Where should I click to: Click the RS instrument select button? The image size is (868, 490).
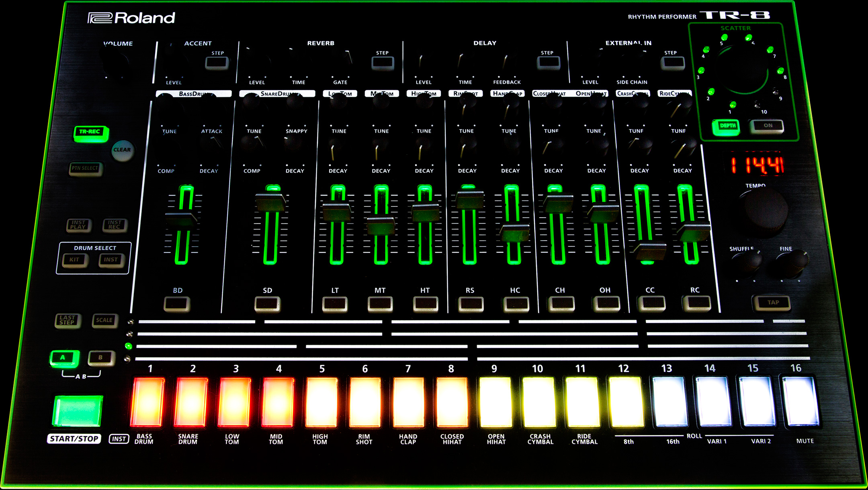coord(471,304)
